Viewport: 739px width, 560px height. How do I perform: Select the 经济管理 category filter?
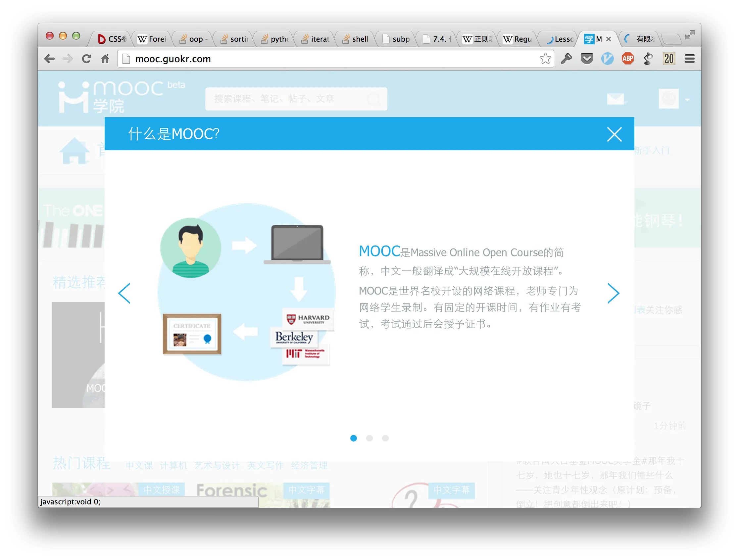pyautogui.click(x=309, y=465)
